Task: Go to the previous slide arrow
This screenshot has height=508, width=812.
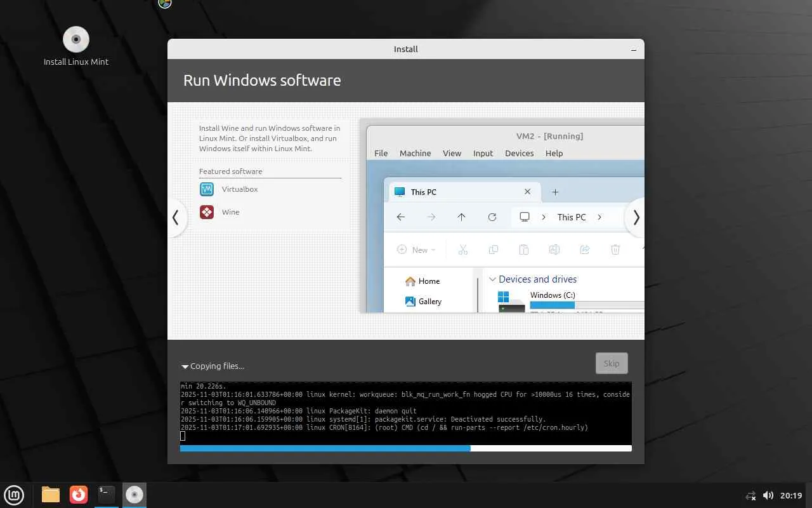Action: (176, 217)
